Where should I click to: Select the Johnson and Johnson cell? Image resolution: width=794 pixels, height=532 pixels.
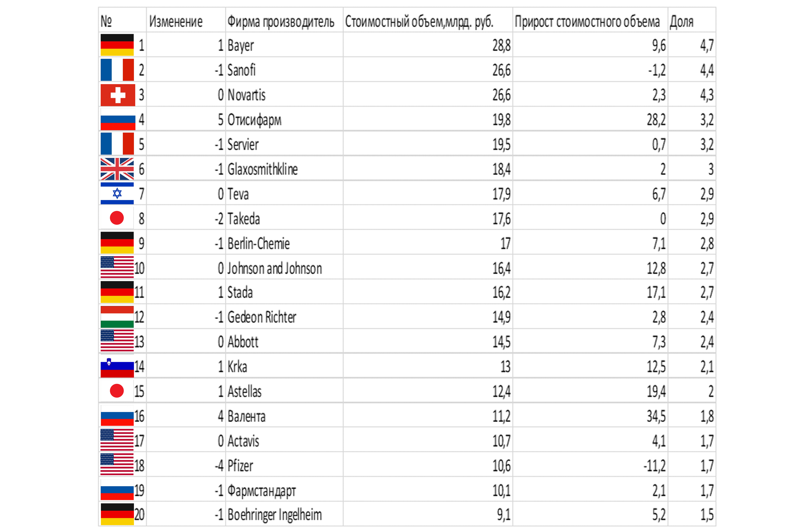click(x=284, y=268)
